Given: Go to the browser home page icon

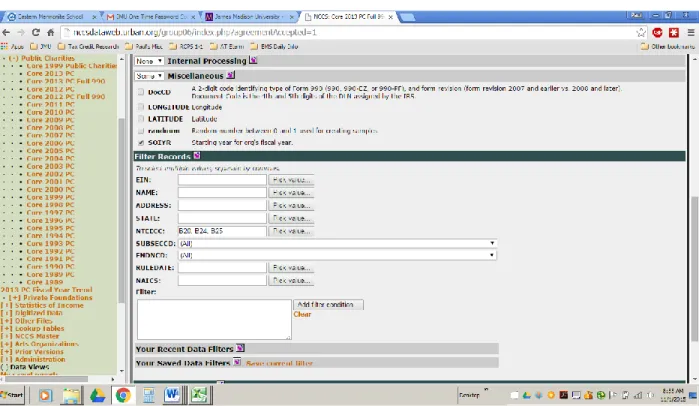Looking at the screenshot, I should [50, 33].
